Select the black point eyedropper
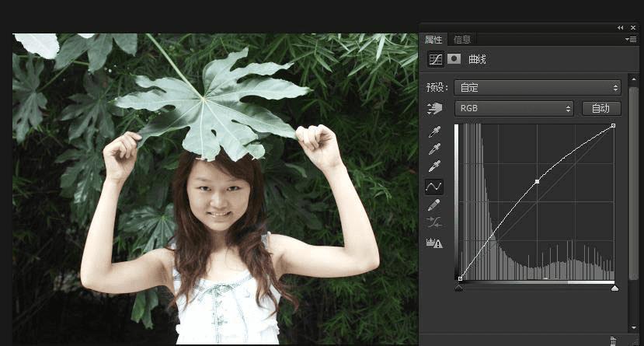Screen dimensions: 644x346 (x=435, y=131)
